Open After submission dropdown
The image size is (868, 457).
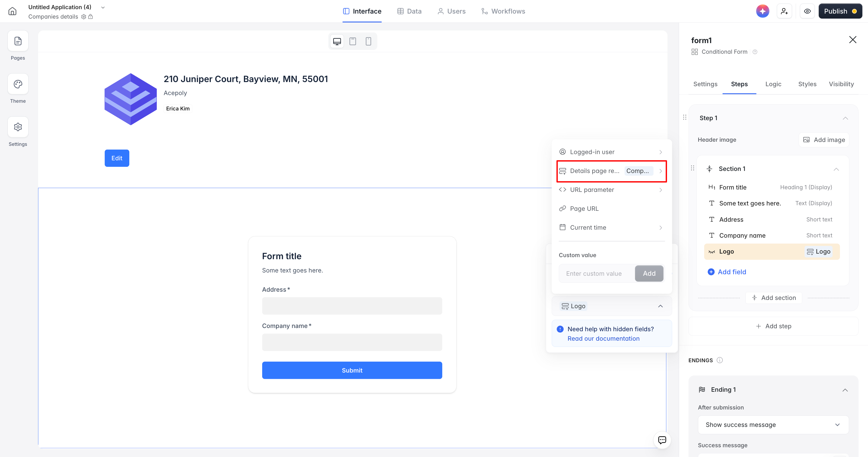click(x=773, y=425)
